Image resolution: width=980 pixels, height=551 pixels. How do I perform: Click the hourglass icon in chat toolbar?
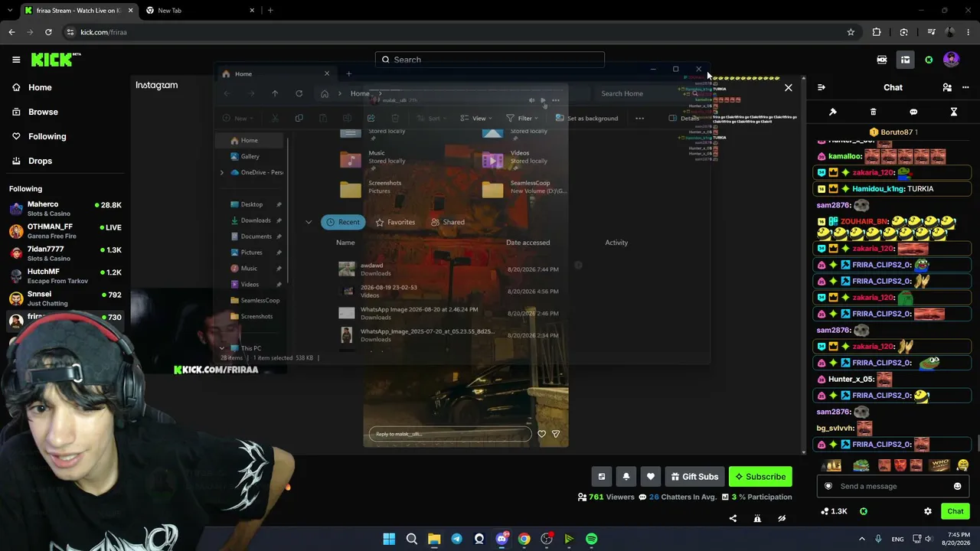tap(954, 112)
